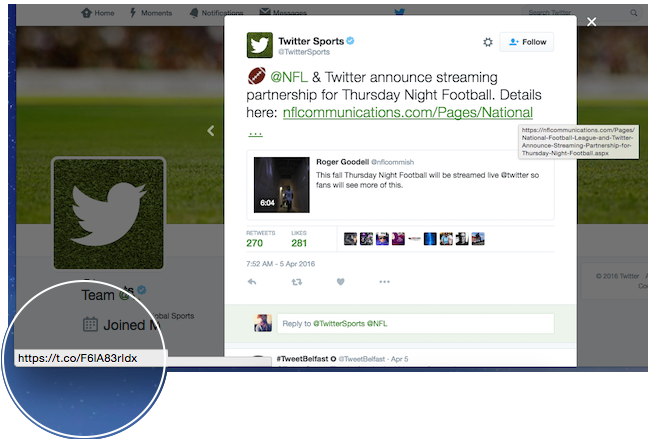Image resolution: width=651 pixels, height=439 pixels.
Task: Click the Twitter bird logo in top bar
Action: (x=399, y=12)
